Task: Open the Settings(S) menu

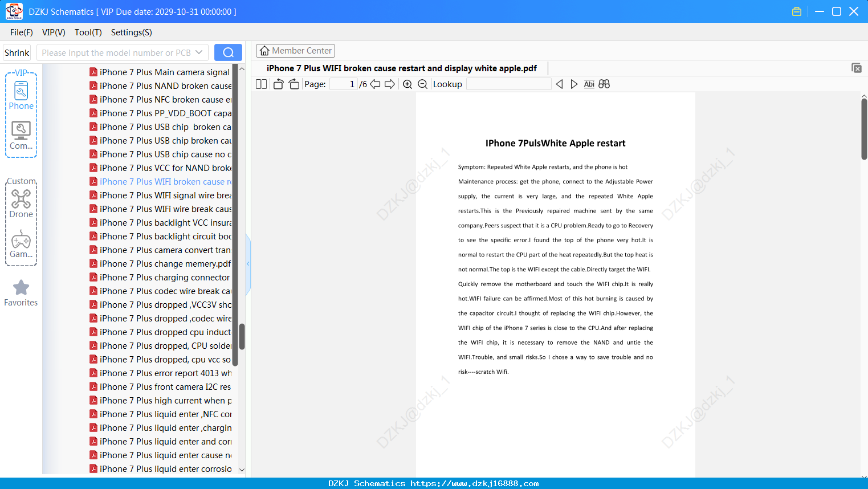Action: pos(132,32)
